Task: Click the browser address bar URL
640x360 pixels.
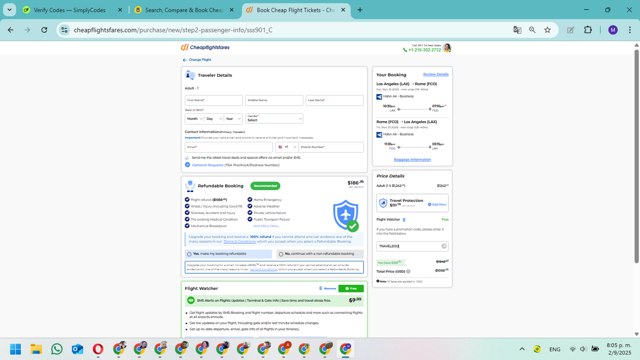Action: click(173, 30)
